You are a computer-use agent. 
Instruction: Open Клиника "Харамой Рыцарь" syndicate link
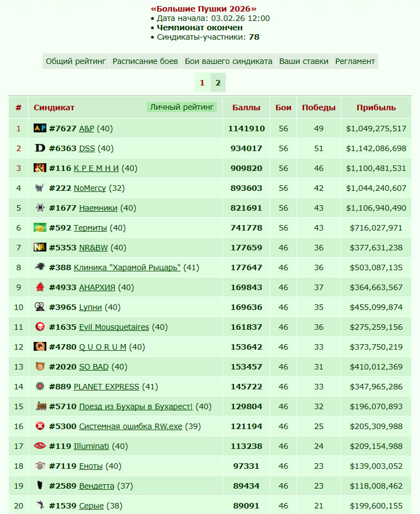click(127, 267)
